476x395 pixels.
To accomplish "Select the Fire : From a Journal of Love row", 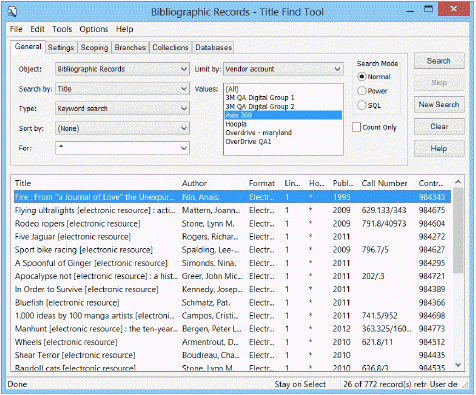I will pos(232,197).
